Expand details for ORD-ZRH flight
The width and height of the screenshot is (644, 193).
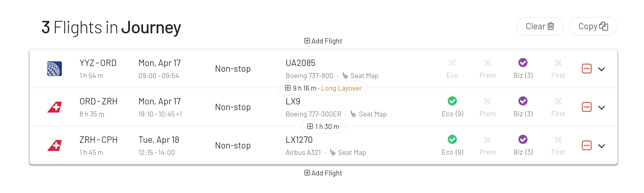[602, 107]
